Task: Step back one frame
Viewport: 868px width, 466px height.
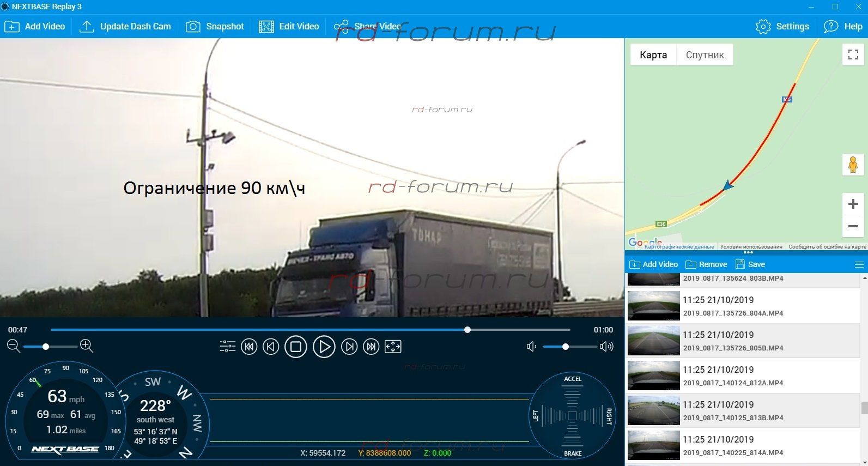Action: click(x=271, y=347)
